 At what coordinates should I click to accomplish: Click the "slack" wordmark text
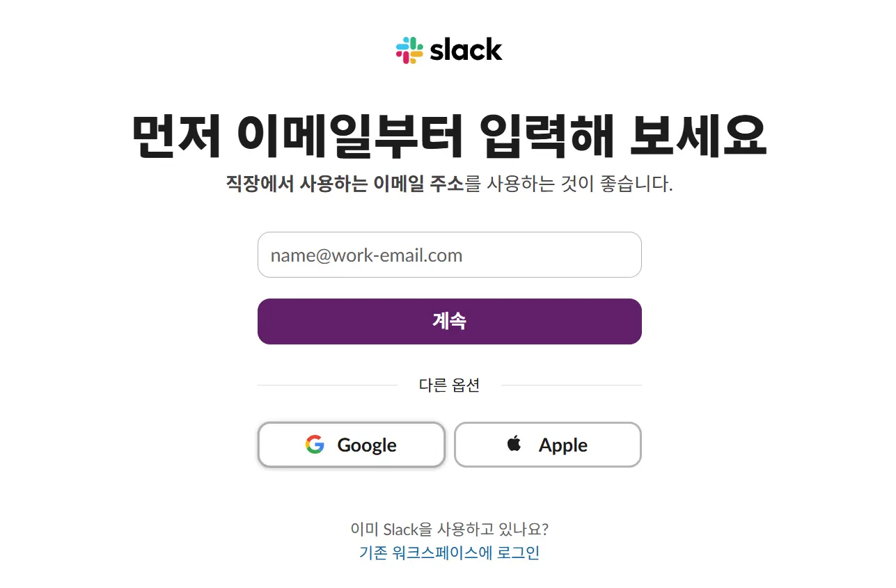click(466, 50)
